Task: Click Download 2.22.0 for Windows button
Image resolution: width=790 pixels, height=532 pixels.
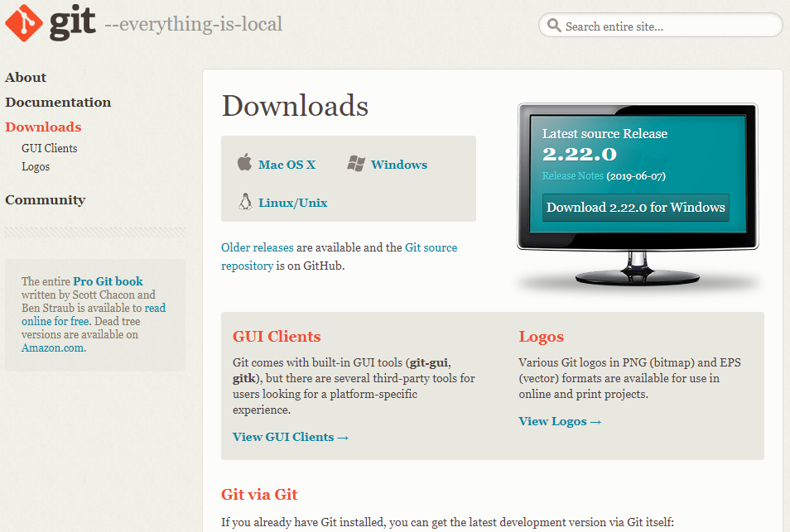Action: (636, 208)
